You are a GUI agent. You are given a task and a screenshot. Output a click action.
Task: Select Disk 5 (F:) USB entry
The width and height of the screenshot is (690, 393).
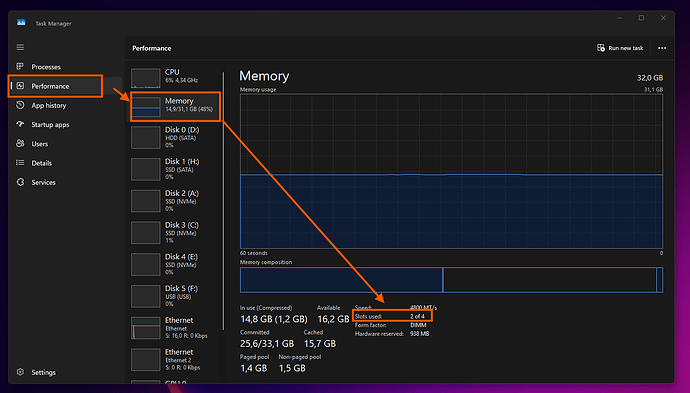pos(175,296)
